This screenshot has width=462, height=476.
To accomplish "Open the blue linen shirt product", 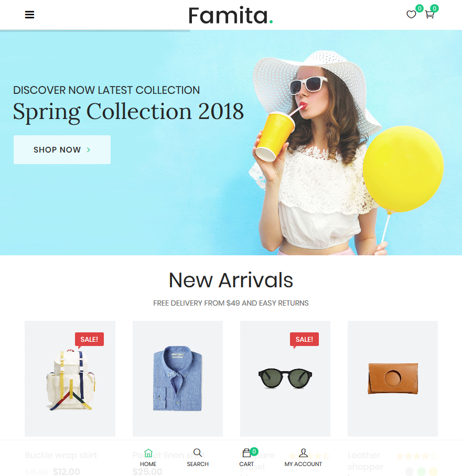I will (178, 378).
